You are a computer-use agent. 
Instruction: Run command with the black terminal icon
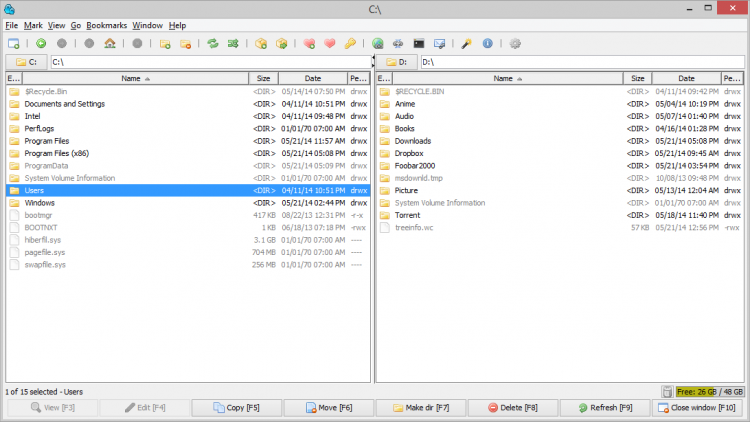tap(419, 44)
